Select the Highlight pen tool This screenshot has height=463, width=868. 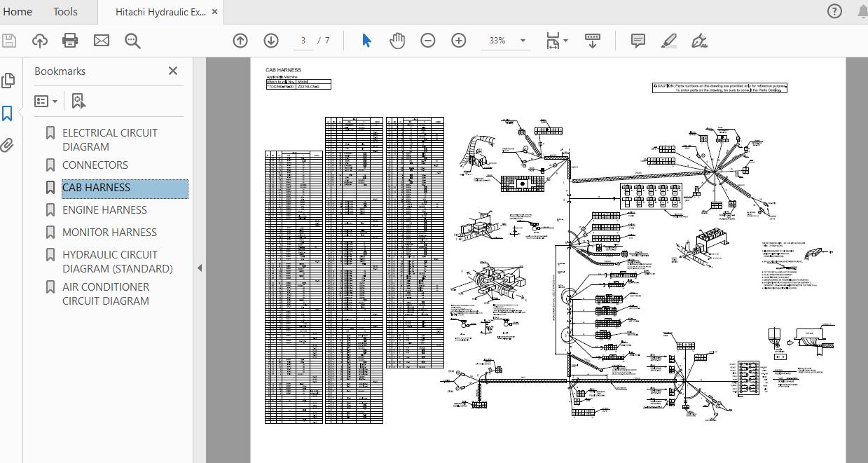click(669, 41)
